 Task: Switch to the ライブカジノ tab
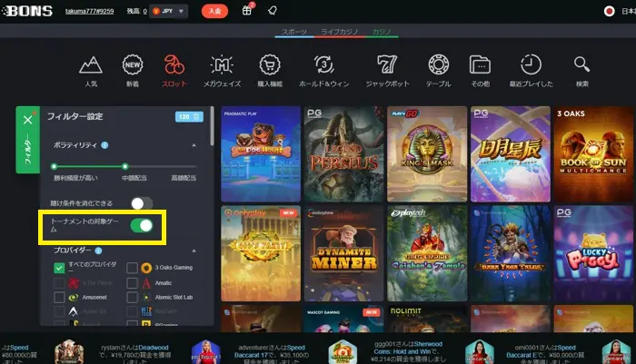tap(340, 32)
